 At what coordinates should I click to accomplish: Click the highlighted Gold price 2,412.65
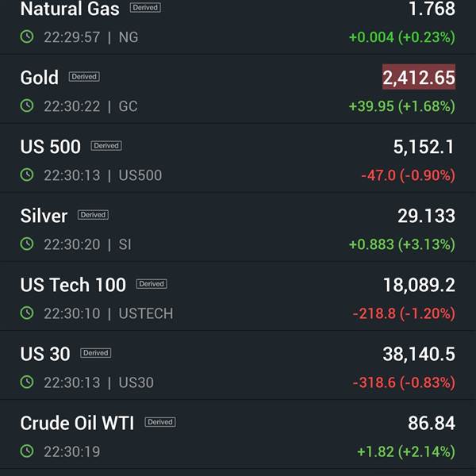(x=419, y=77)
